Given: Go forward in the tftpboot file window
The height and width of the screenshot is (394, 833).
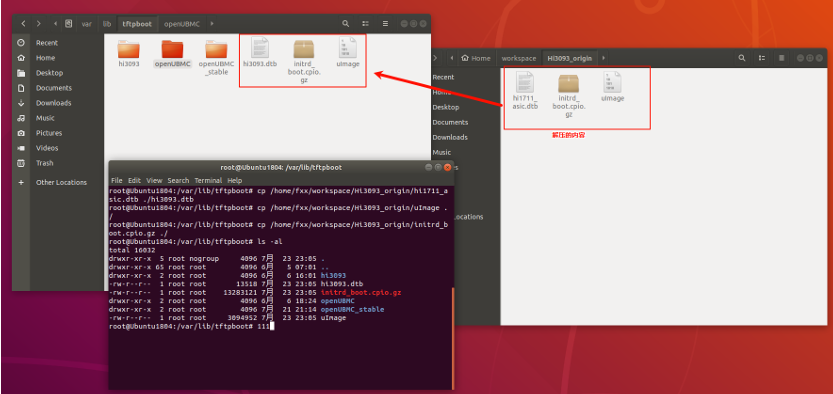Looking at the screenshot, I should (38, 24).
